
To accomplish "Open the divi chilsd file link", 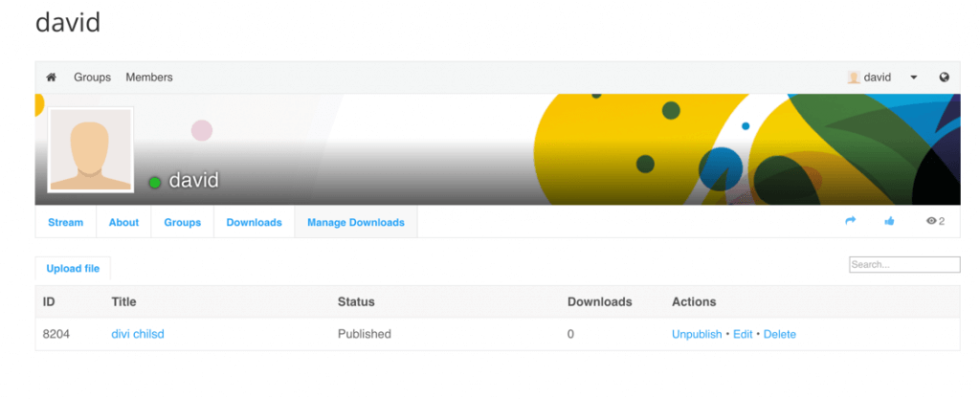I will point(138,334).
